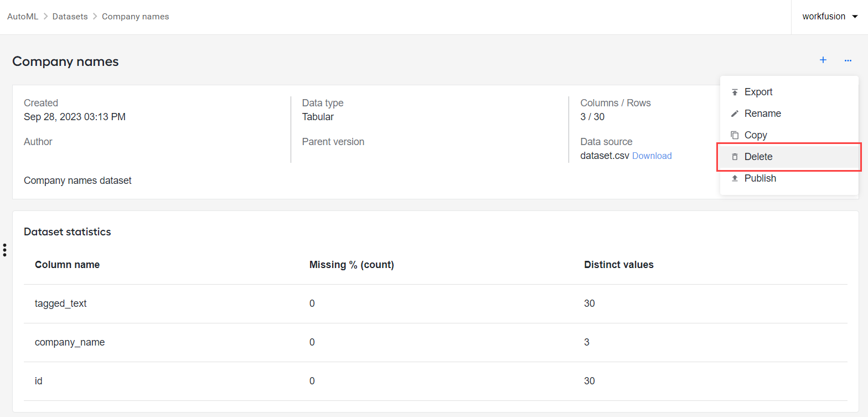Viewport: 868px width, 417px height.
Task: Click the created date Sep 28, 2023 03:13 PM
Action: coord(75,117)
